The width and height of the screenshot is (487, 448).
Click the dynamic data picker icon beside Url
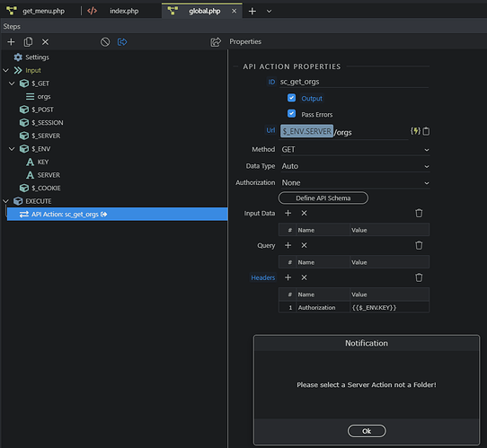coord(415,131)
